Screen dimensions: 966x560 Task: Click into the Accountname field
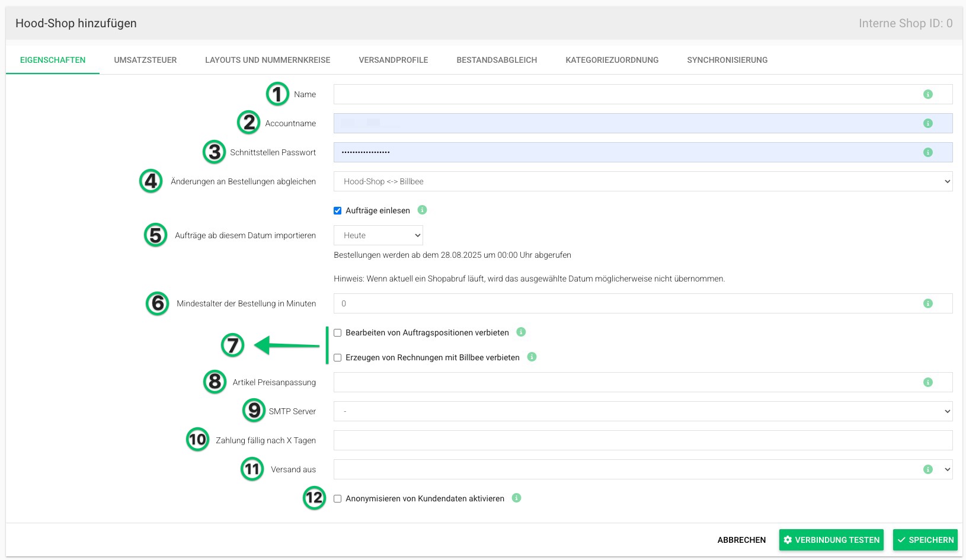pyautogui.click(x=643, y=123)
